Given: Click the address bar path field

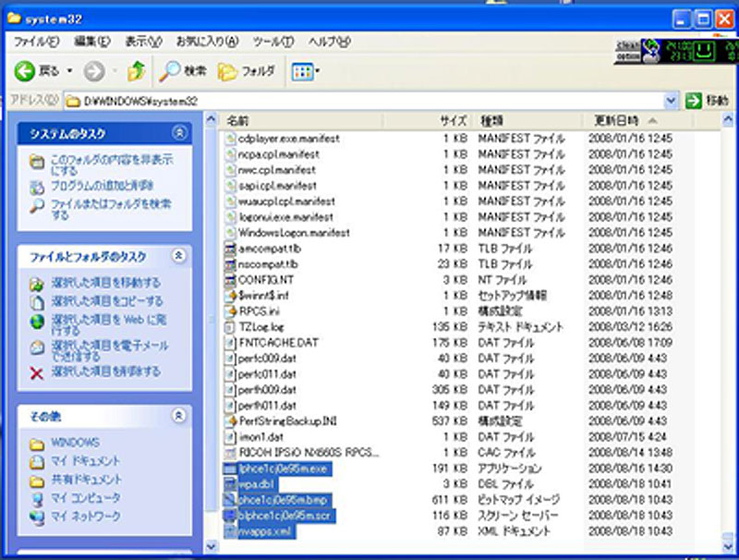Looking at the screenshot, I should (369, 100).
